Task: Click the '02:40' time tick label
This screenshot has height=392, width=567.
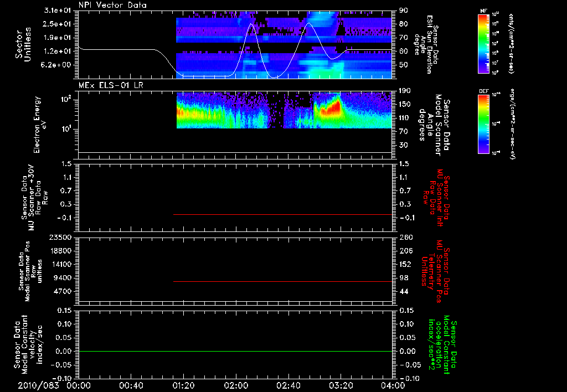Action: [288, 385]
